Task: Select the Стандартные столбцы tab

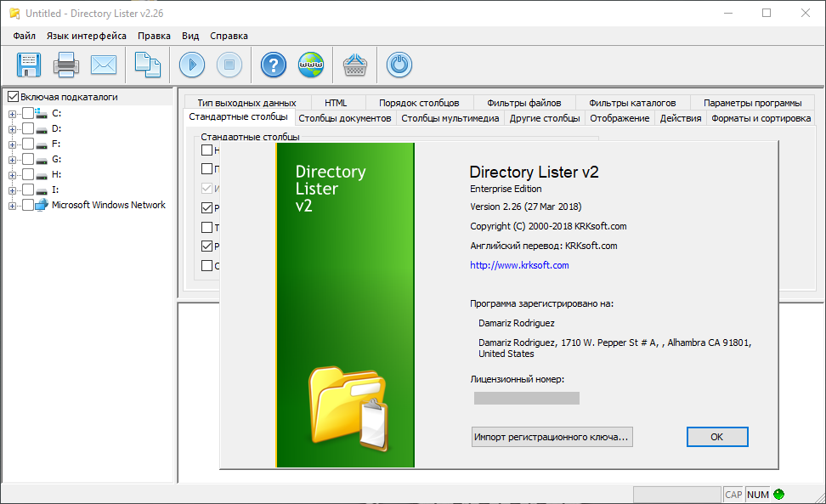Action: tap(238, 116)
